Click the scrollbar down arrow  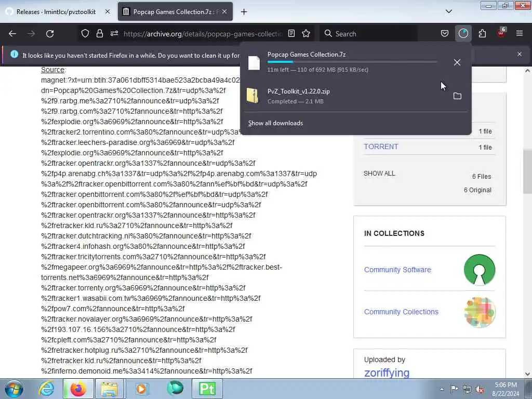click(527, 374)
